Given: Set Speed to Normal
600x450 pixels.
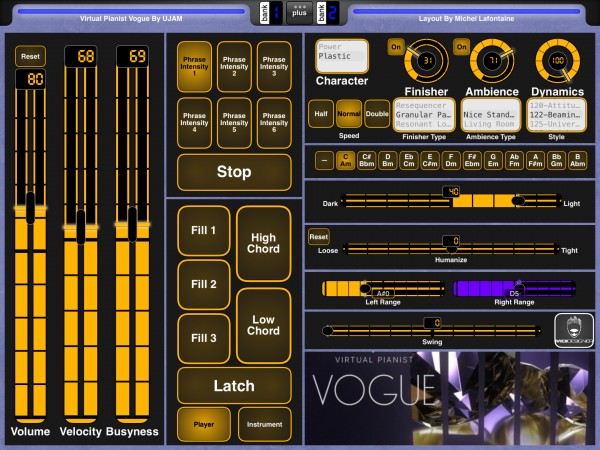Looking at the screenshot, I should coord(349,114).
